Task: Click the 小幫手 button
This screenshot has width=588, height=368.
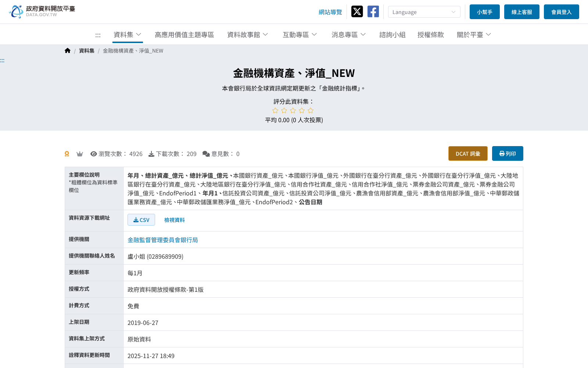Action: pyautogui.click(x=485, y=12)
